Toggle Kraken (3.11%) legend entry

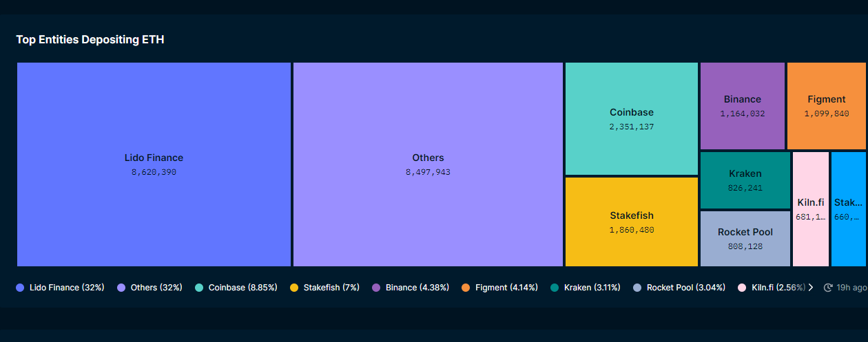(x=586, y=288)
